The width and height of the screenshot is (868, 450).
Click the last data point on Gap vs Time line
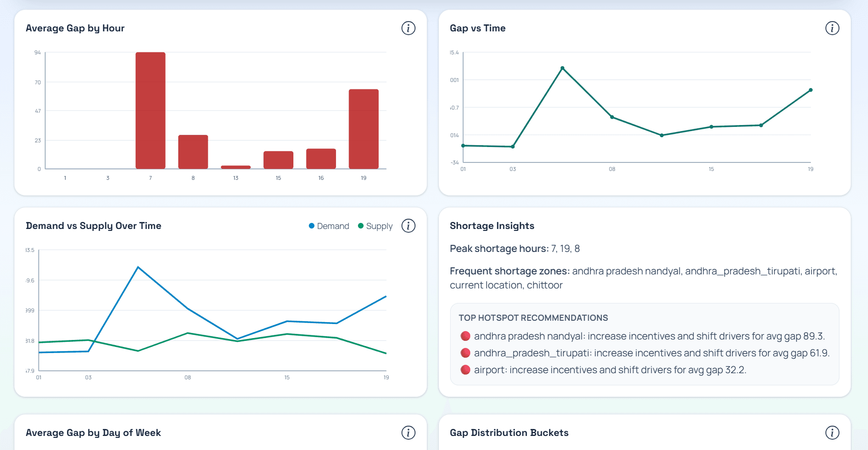(811, 90)
